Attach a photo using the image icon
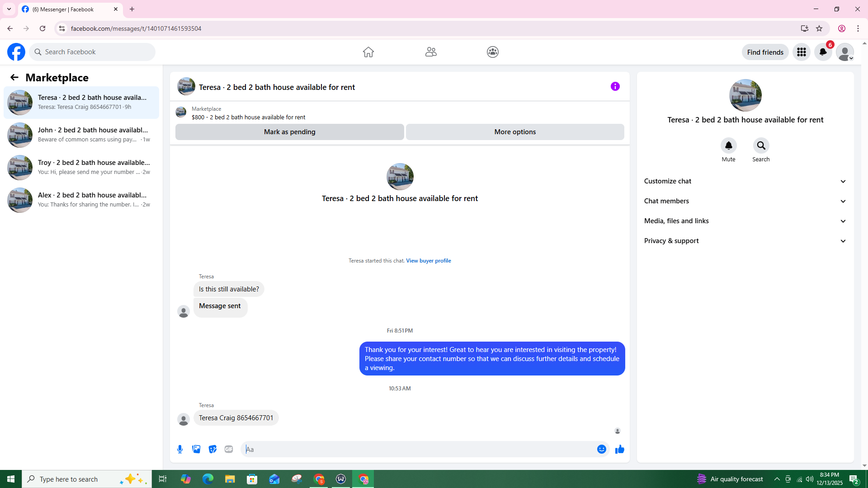The width and height of the screenshot is (868, 488). pyautogui.click(x=196, y=449)
